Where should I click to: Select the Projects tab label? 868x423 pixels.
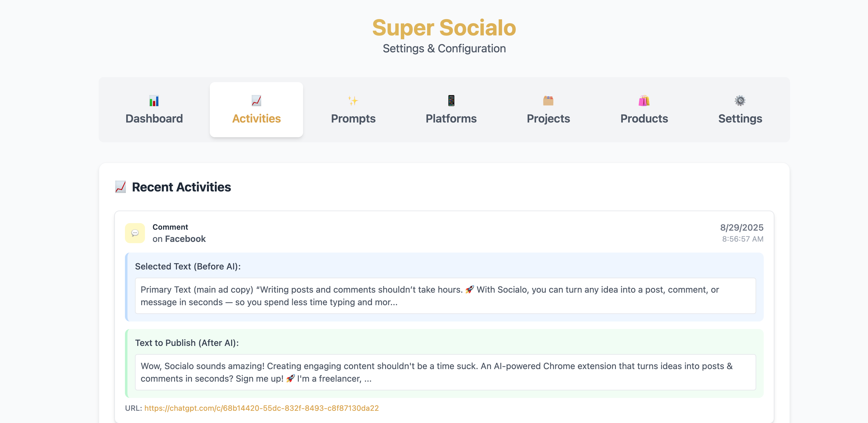[x=548, y=119]
